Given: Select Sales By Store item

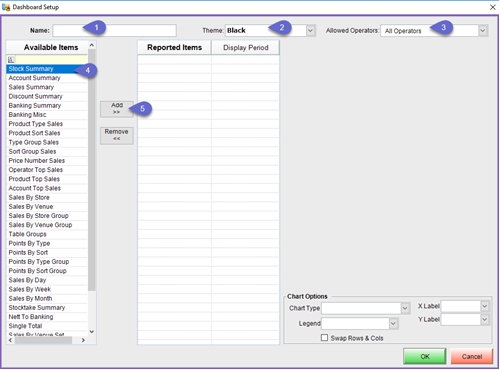Looking at the screenshot, I should point(47,197).
